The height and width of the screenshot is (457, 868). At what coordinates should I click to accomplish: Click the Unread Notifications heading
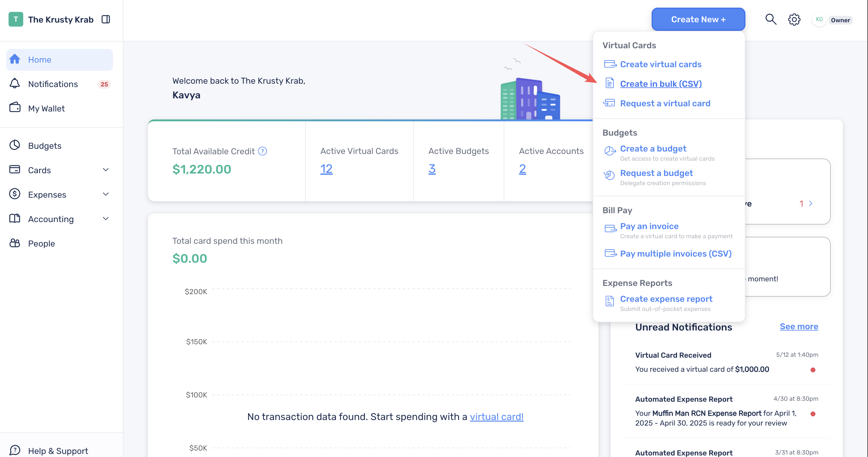683,327
